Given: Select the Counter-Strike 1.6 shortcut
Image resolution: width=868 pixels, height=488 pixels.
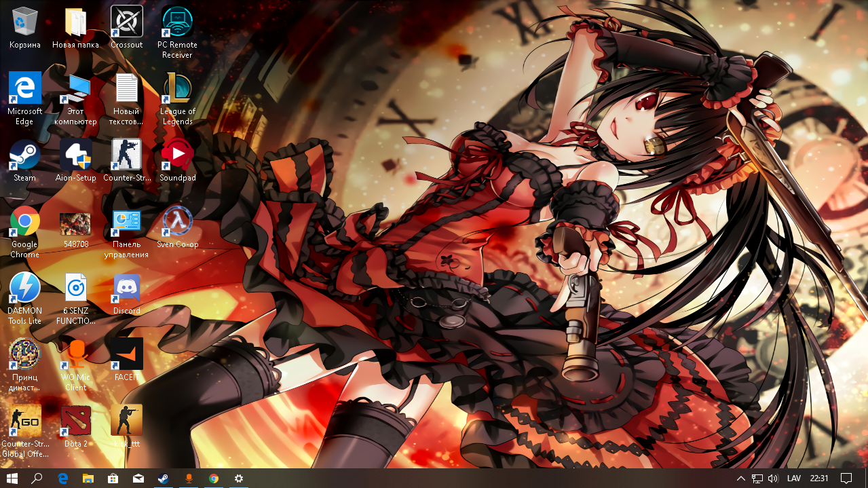Looking at the screenshot, I should (x=127, y=160).
